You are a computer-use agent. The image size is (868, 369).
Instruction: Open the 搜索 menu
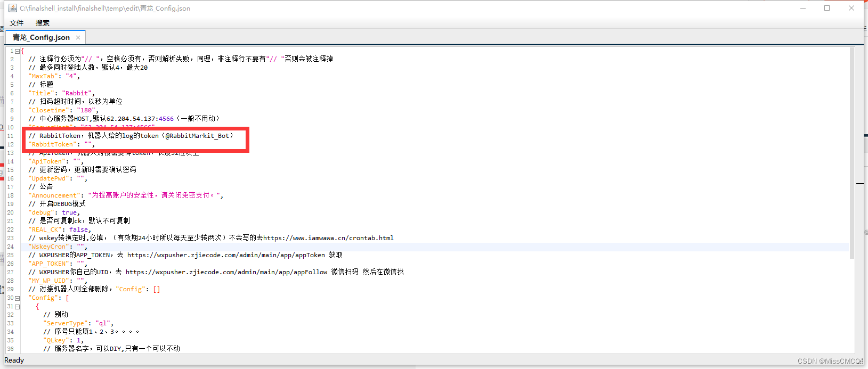43,23
